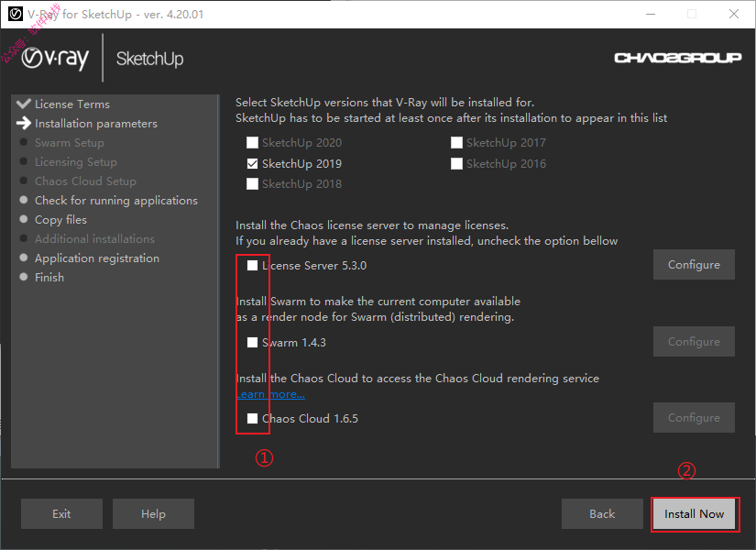Select the Chaos Cloud Setup step
756x550 pixels.
coord(85,181)
